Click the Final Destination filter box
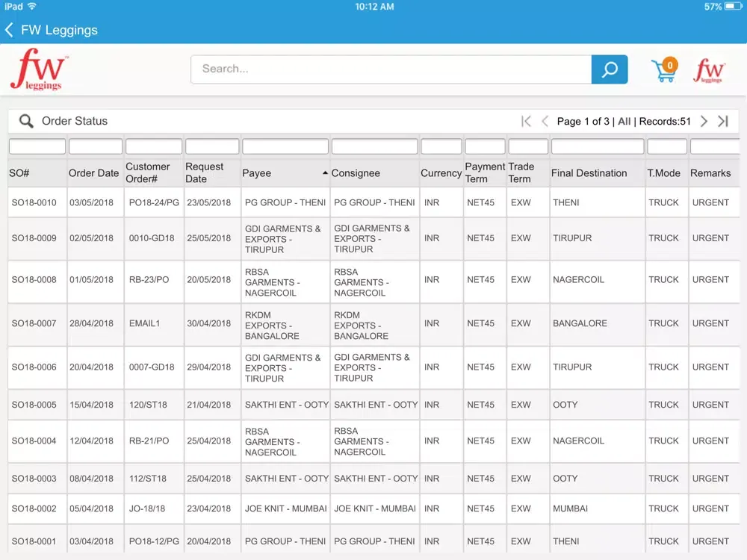 (x=598, y=146)
